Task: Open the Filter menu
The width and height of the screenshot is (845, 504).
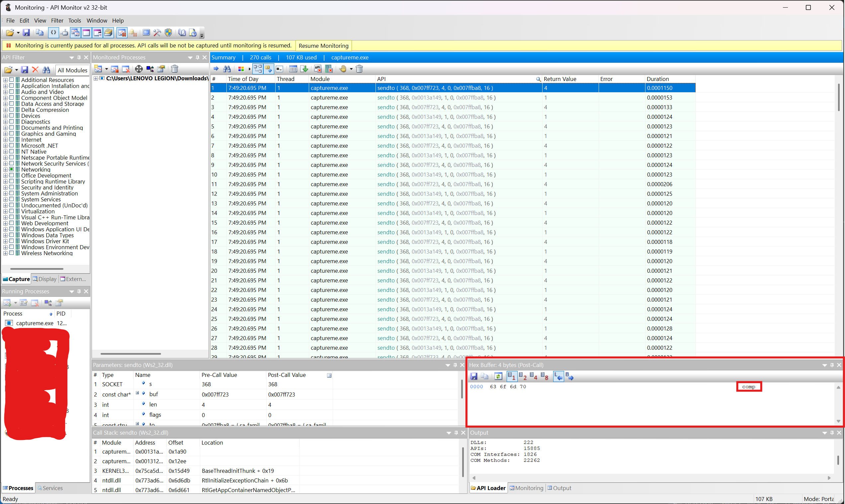Action: (57, 20)
